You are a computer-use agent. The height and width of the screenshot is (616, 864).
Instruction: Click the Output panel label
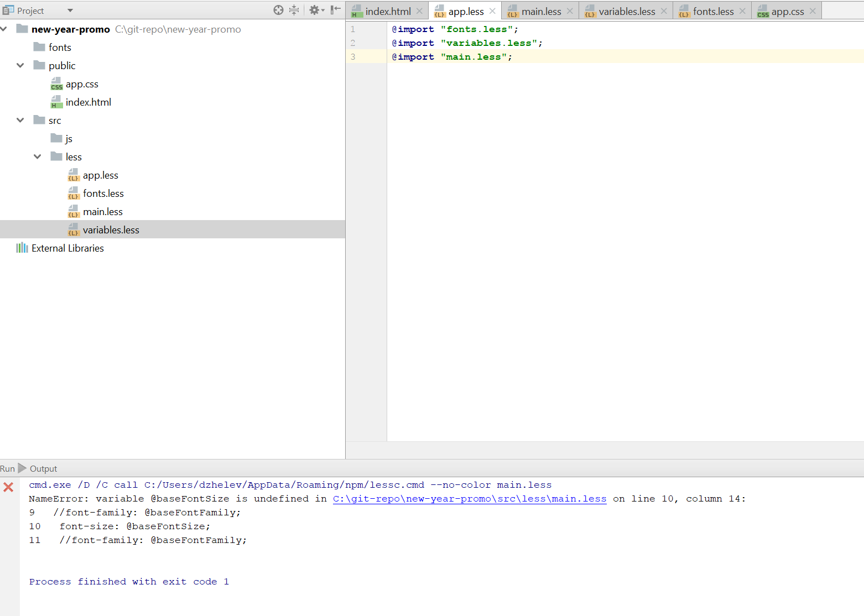pyautogui.click(x=43, y=468)
